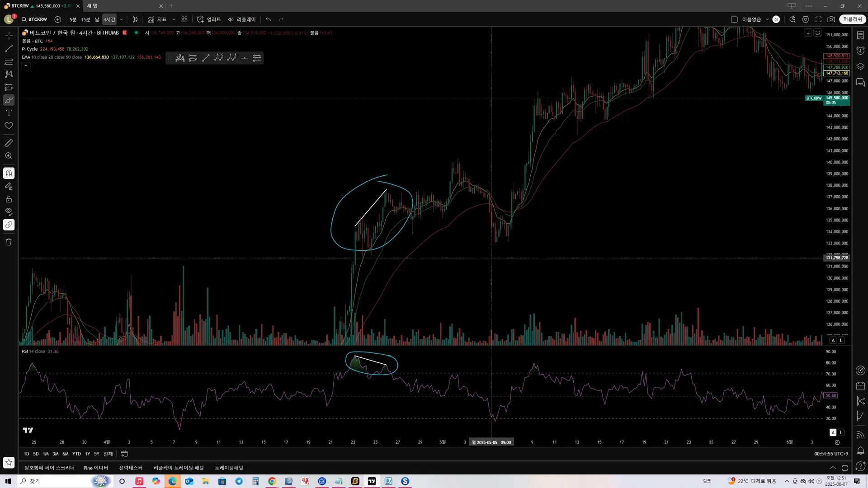Image resolution: width=868 pixels, height=488 pixels.
Task: Toggle lock all drawing tools
Action: tap(9, 199)
